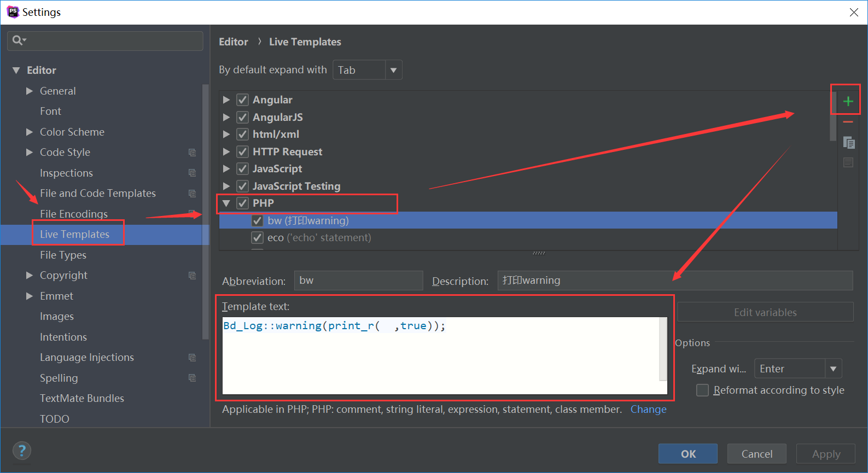Click the red minus remove template icon
868x473 pixels.
pyautogui.click(x=848, y=122)
